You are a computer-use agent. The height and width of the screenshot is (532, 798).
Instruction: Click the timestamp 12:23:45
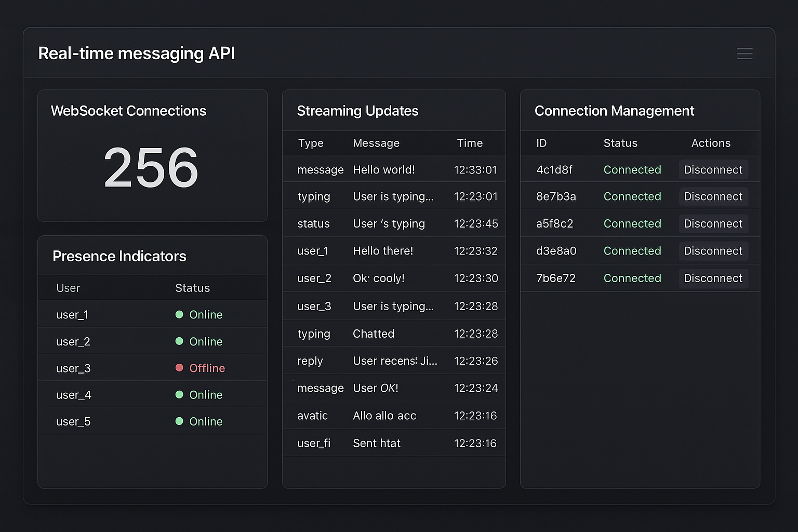(476, 223)
